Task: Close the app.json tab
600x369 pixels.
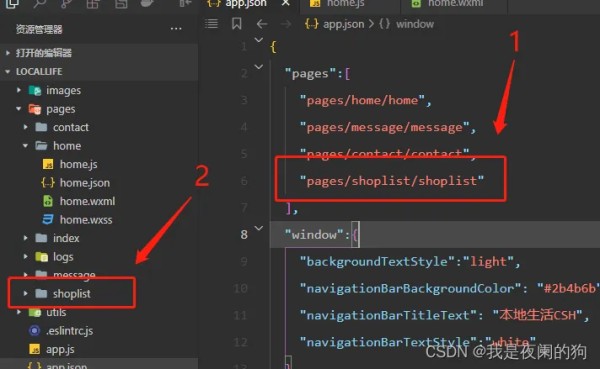Action: (285, 3)
